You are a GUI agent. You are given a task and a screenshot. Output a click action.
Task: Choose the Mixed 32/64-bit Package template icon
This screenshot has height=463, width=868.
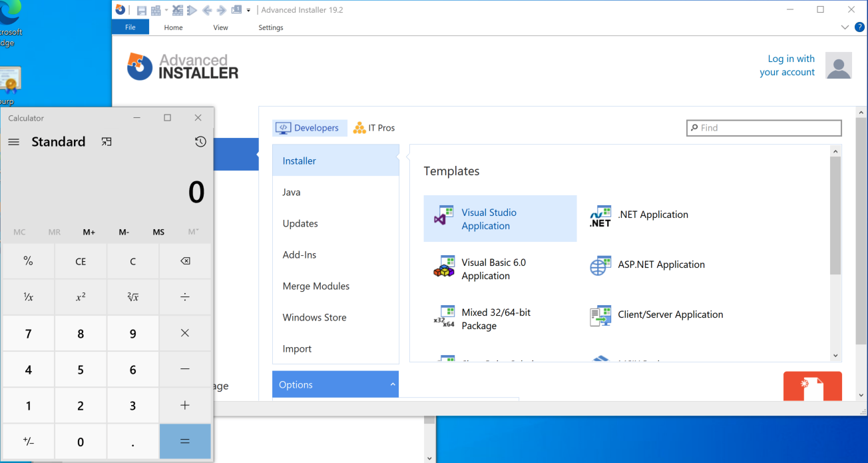click(x=443, y=316)
